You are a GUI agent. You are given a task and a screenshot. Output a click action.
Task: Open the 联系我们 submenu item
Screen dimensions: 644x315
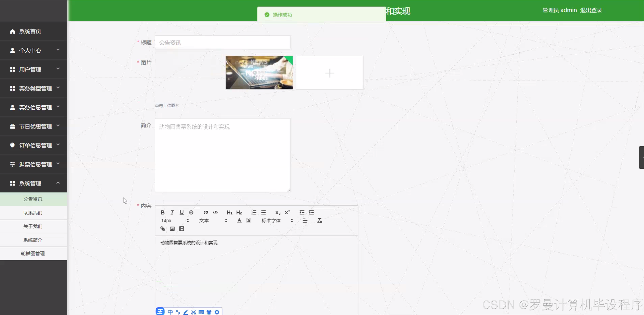33,213
